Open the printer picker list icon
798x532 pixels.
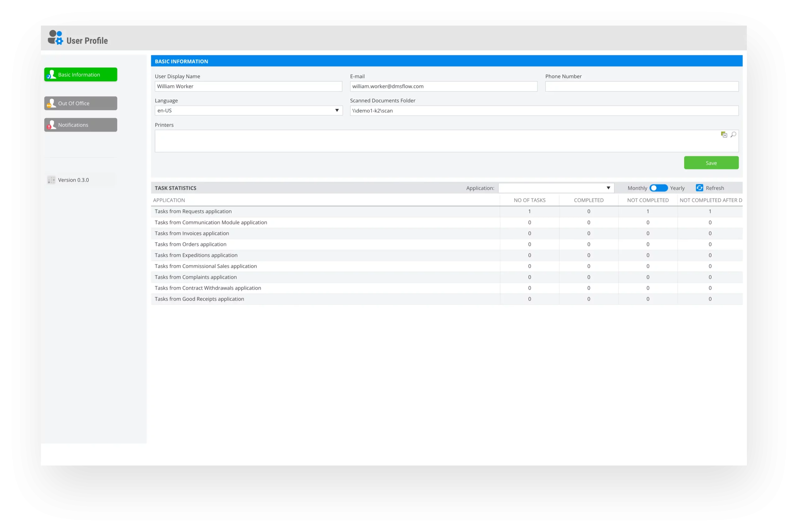[x=724, y=135]
